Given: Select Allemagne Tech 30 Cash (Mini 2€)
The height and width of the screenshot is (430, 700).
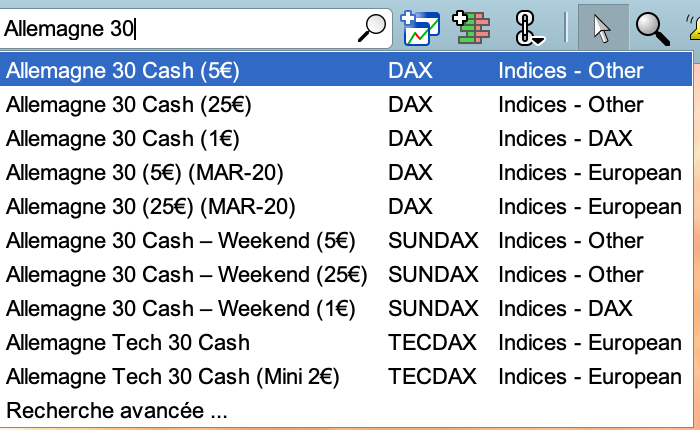Looking at the screenshot, I should tap(346, 376).
